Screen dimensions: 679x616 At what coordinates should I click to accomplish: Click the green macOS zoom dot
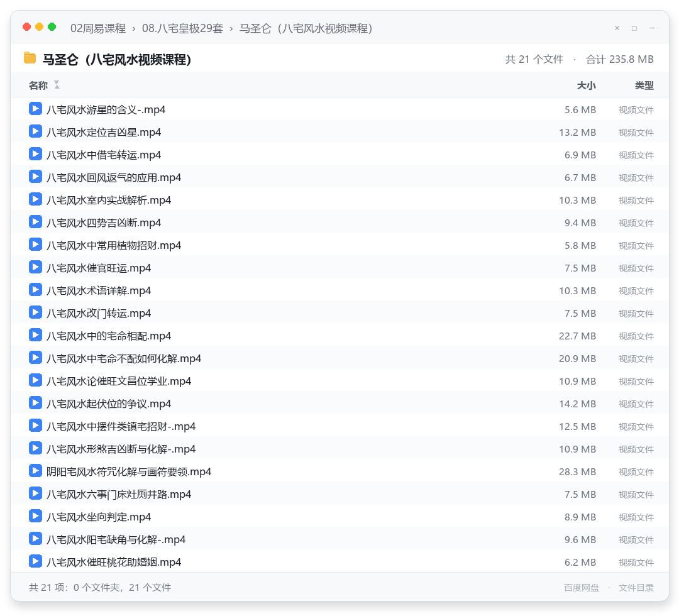[52, 27]
